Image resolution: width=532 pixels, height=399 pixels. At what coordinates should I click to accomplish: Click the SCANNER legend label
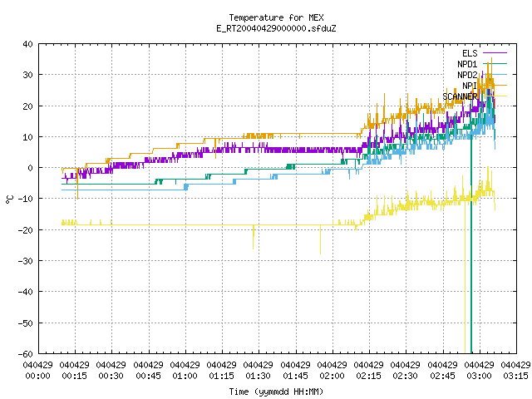point(460,96)
